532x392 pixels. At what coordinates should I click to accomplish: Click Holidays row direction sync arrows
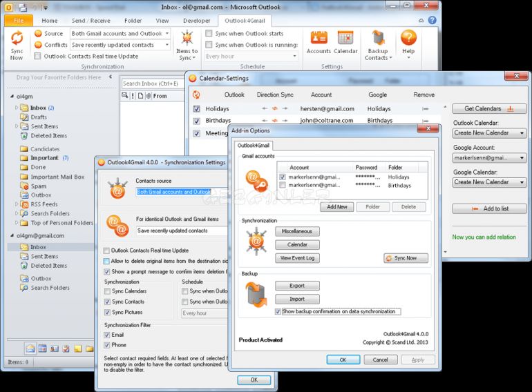(275, 108)
